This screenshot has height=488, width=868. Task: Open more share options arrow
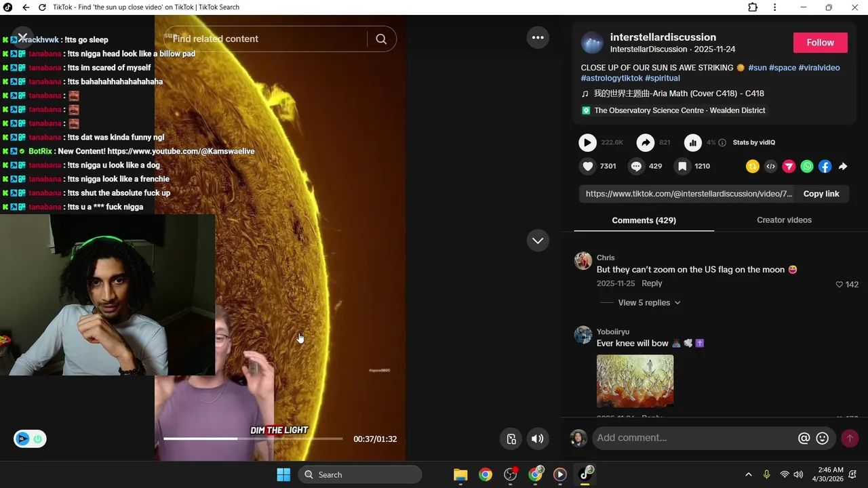843,166
